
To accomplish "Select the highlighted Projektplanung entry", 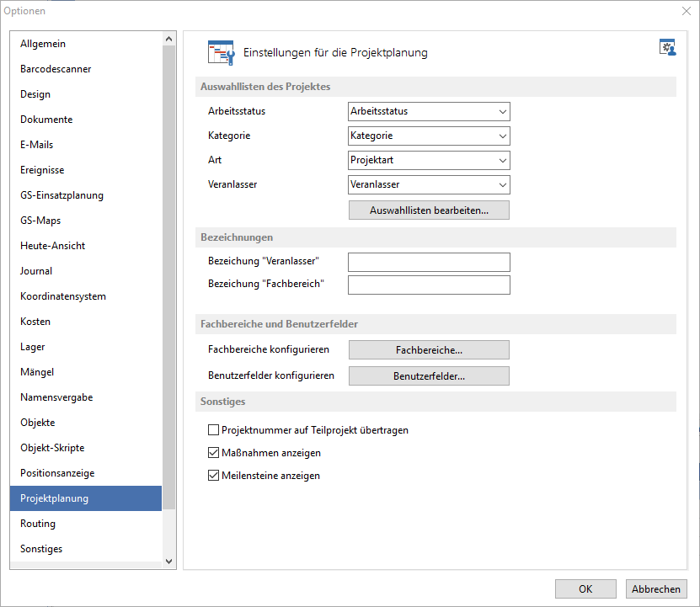I will click(86, 498).
